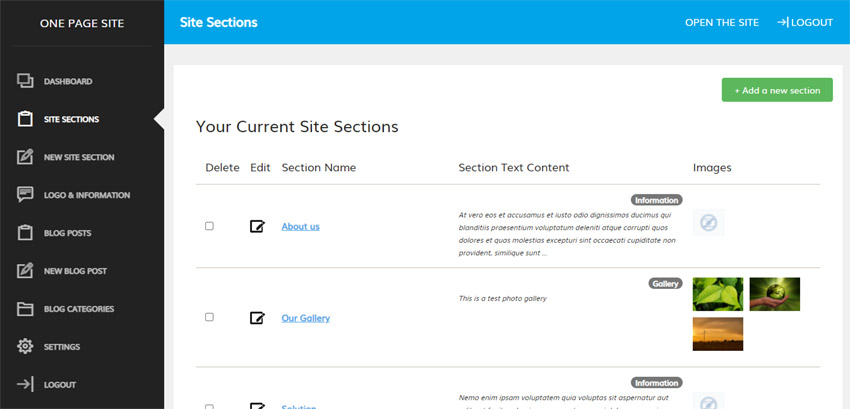
Task: Log out using the header Logout link
Action: [x=804, y=22]
